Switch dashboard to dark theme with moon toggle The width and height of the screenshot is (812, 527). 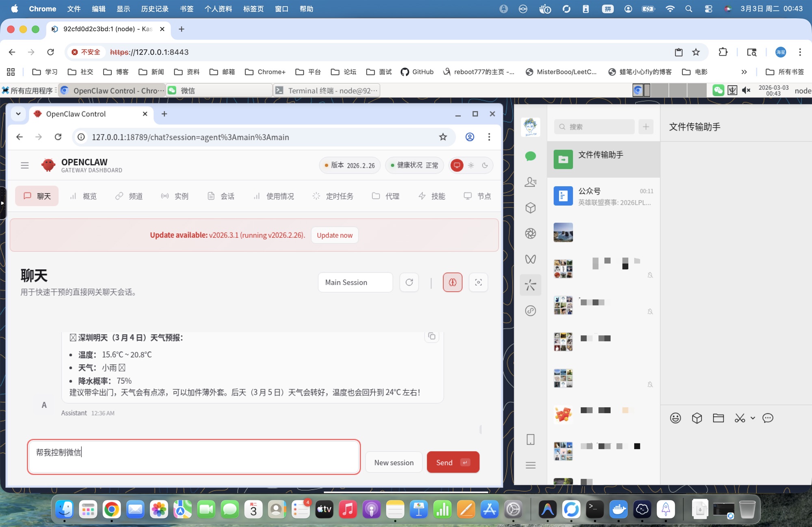coord(485,165)
